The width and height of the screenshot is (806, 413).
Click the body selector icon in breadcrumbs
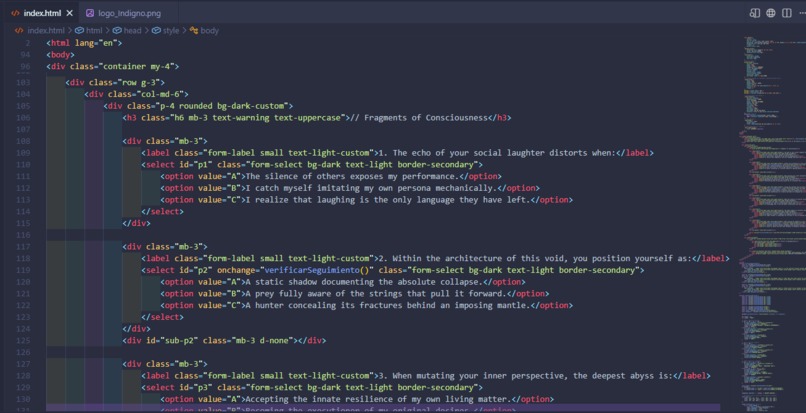[x=194, y=31]
